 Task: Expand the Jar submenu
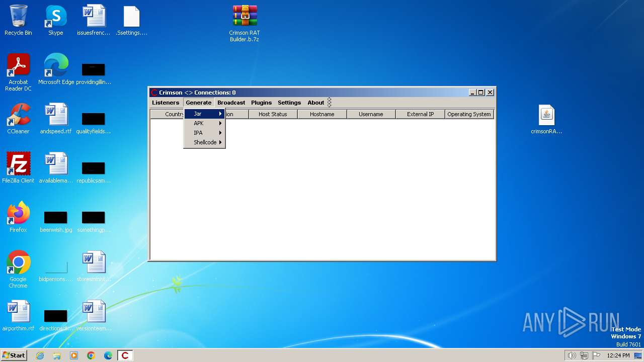click(x=204, y=114)
